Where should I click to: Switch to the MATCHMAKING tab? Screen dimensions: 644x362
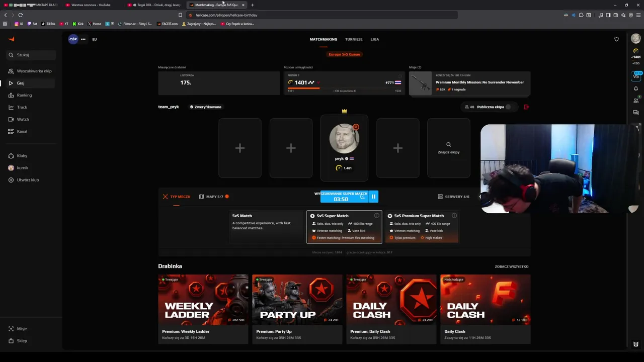[x=324, y=39]
